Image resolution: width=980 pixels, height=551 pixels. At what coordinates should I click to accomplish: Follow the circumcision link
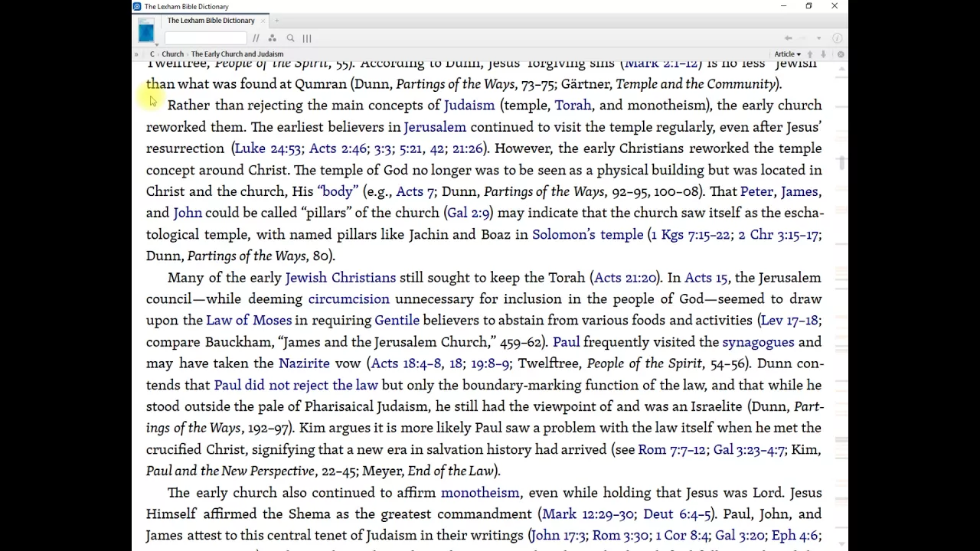point(349,299)
